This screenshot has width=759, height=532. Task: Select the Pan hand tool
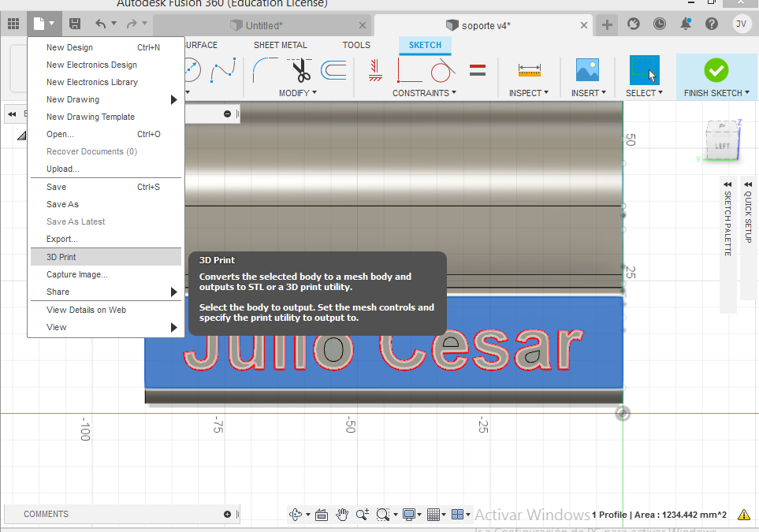coord(342,515)
